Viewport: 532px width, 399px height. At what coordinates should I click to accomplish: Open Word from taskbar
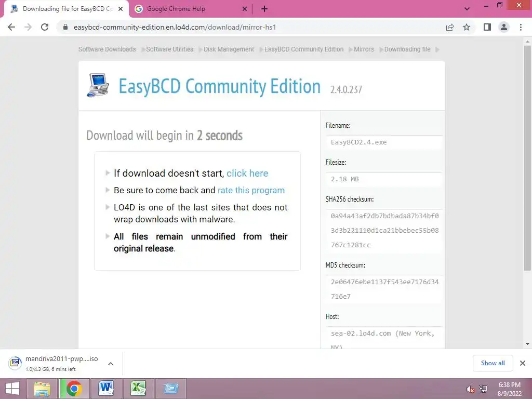coord(105,389)
